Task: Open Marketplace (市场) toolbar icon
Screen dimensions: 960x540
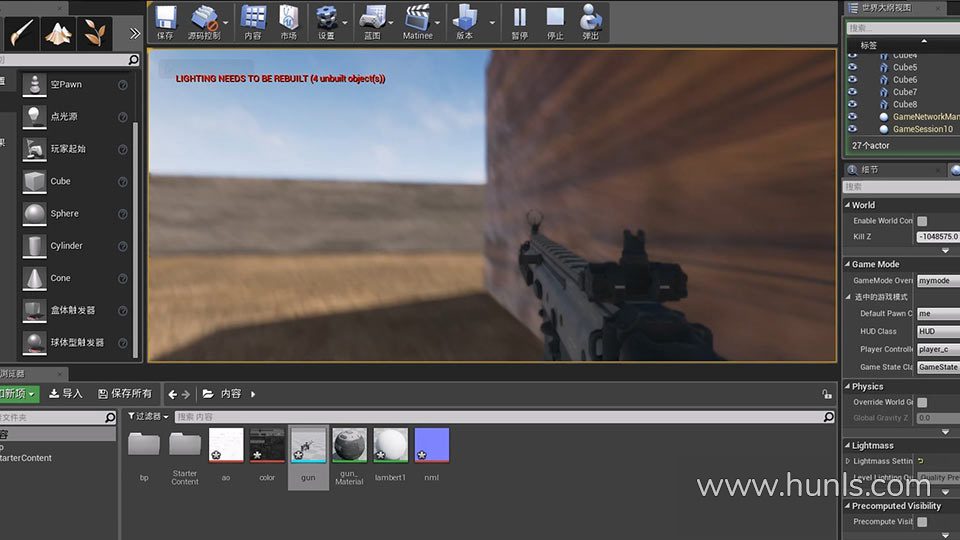Action: [x=288, y=22]
